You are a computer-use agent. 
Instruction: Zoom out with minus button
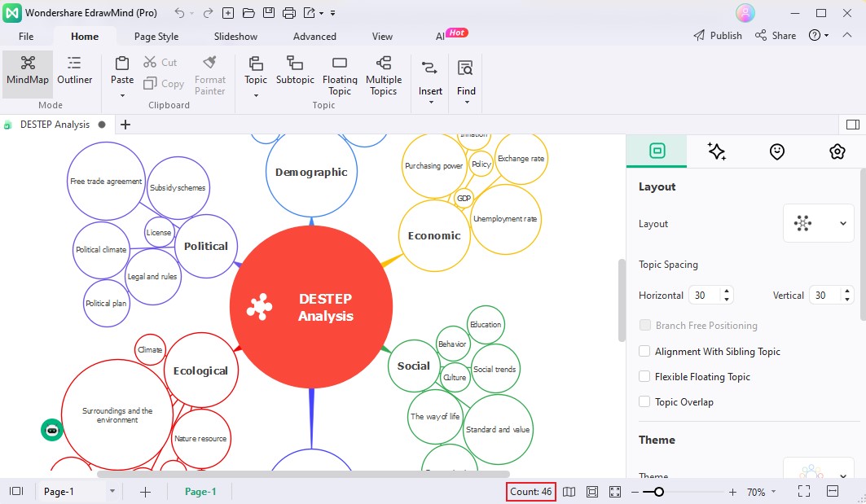tap(635, 492)
